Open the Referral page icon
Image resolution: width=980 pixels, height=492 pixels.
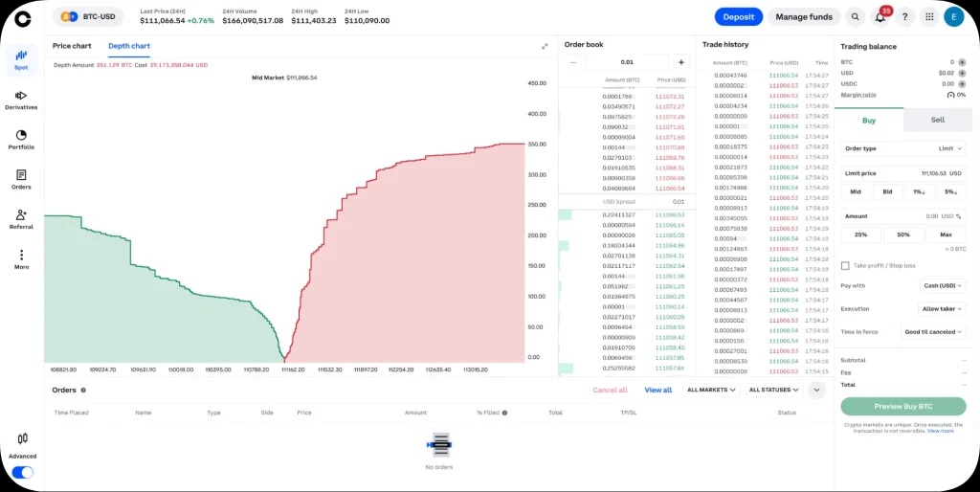21,219
